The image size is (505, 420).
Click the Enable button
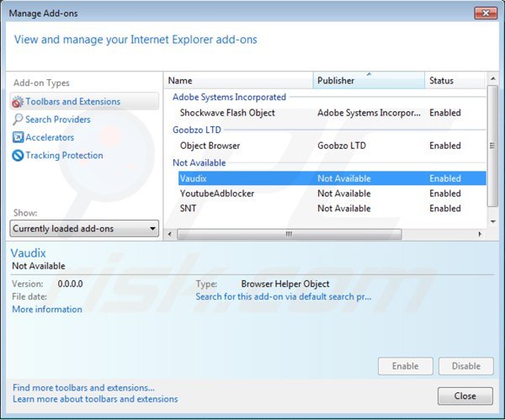(x=406, y=366)
